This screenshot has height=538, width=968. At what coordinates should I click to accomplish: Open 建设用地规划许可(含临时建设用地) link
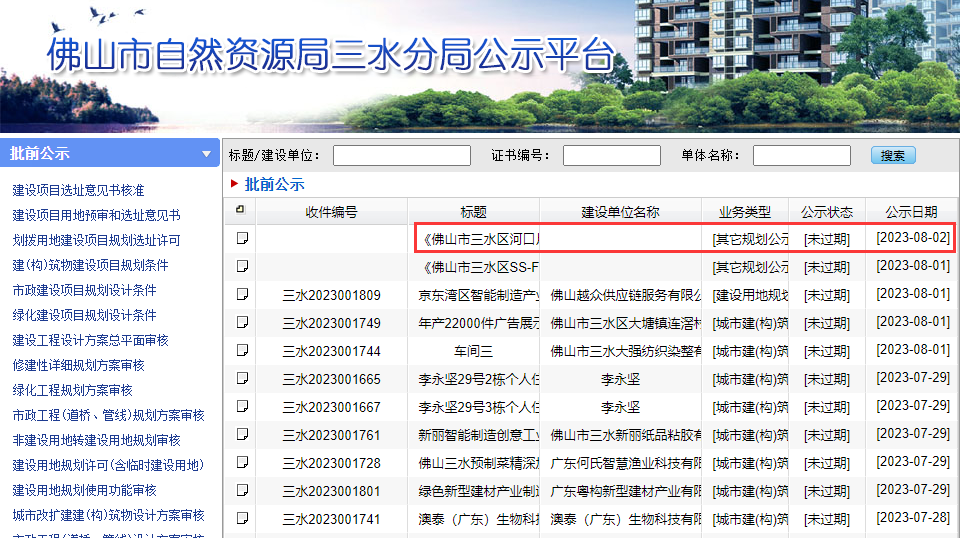(x=109, y=465)
